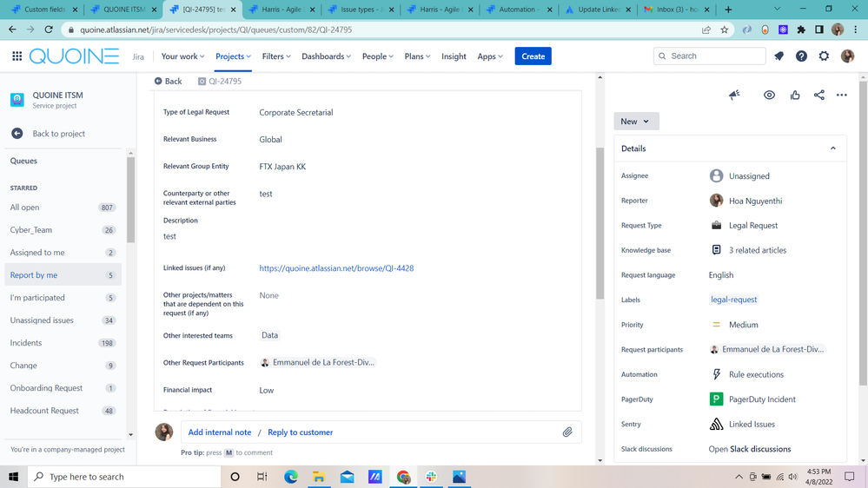Open the more actions ellipsis menu
Viewport: 868px width, 488px height.
(x=841, y=96)
